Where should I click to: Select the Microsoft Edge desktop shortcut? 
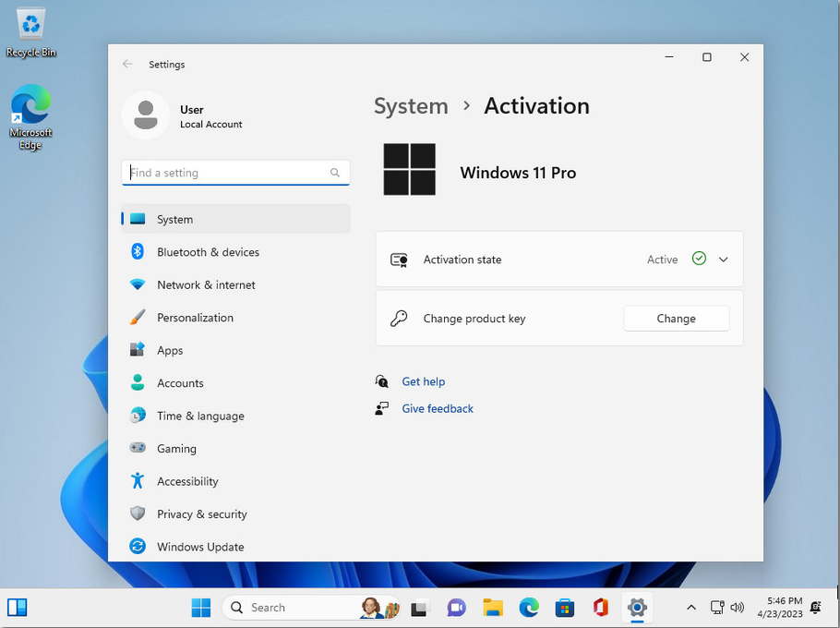[30, 116]
